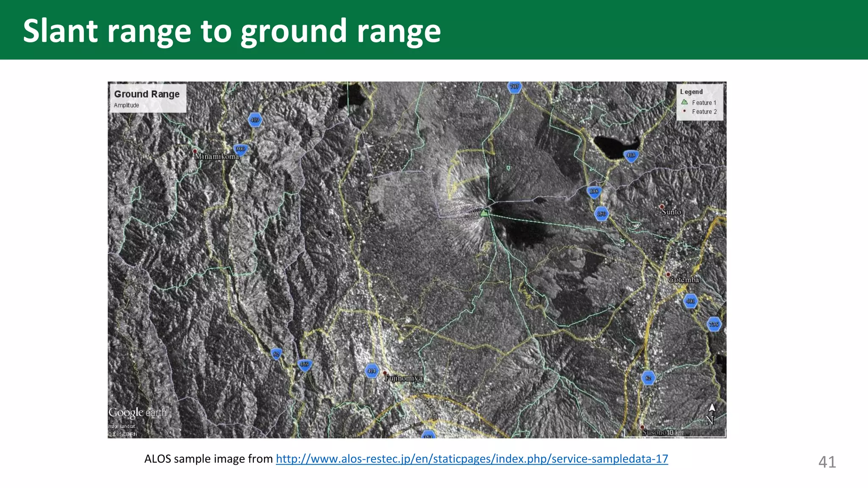Click the Amplitude subtitle text
The height and width of the screenshot is (488, 868).
tap(126, 105)
